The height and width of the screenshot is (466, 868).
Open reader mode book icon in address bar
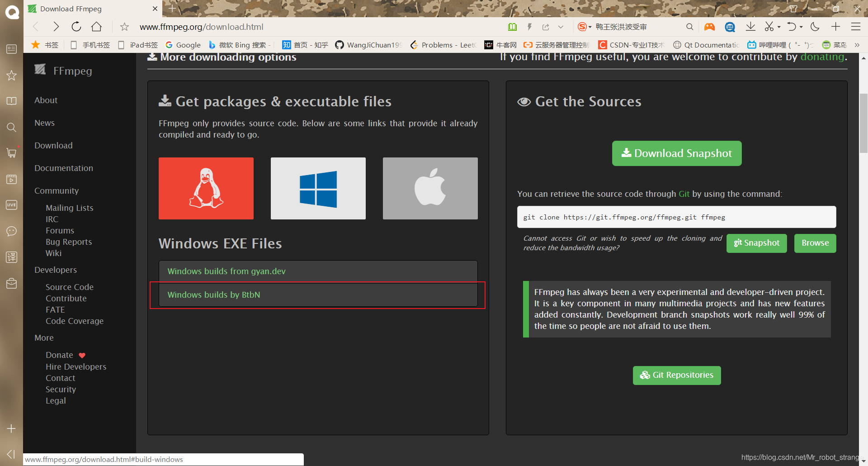pos(512,27)
